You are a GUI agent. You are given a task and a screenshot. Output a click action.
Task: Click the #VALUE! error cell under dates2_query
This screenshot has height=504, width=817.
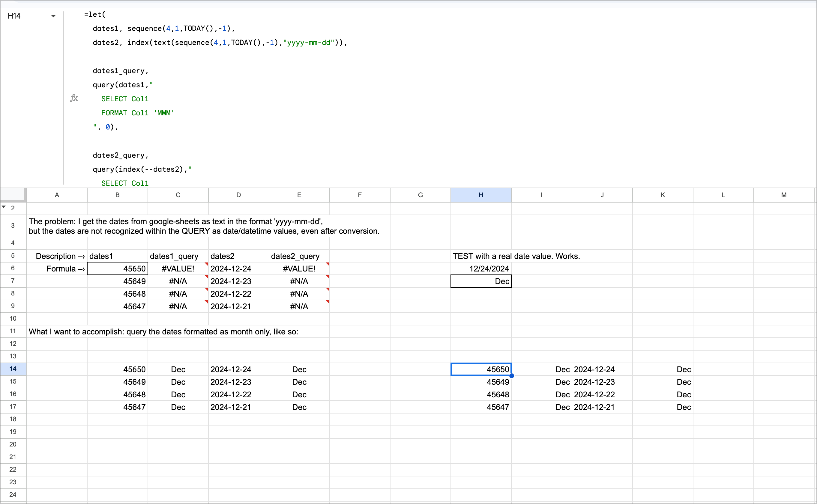299,269
